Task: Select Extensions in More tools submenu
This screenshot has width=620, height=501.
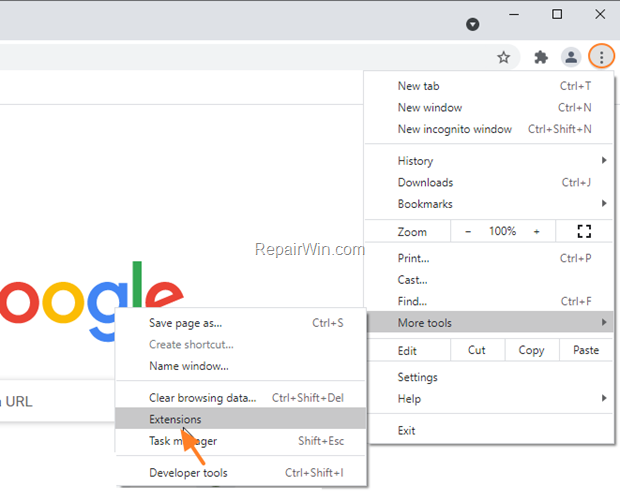Action: [x=240, y=419]
